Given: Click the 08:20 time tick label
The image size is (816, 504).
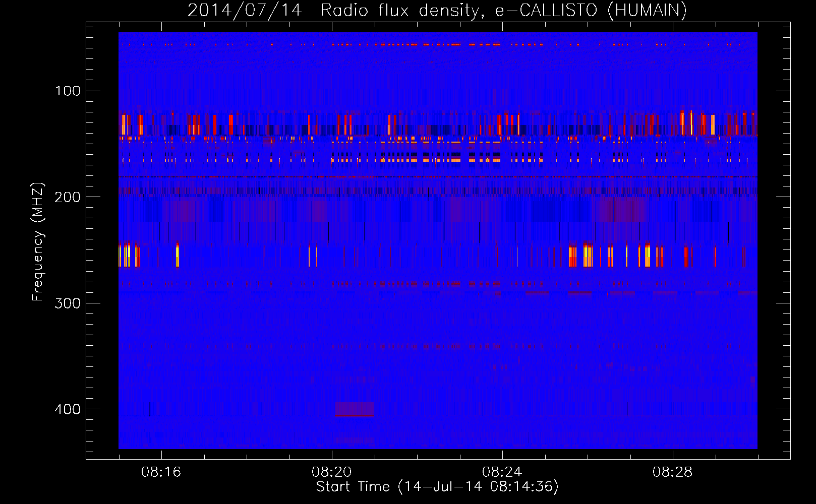Looking at the screenshot, I should (332, 472).
